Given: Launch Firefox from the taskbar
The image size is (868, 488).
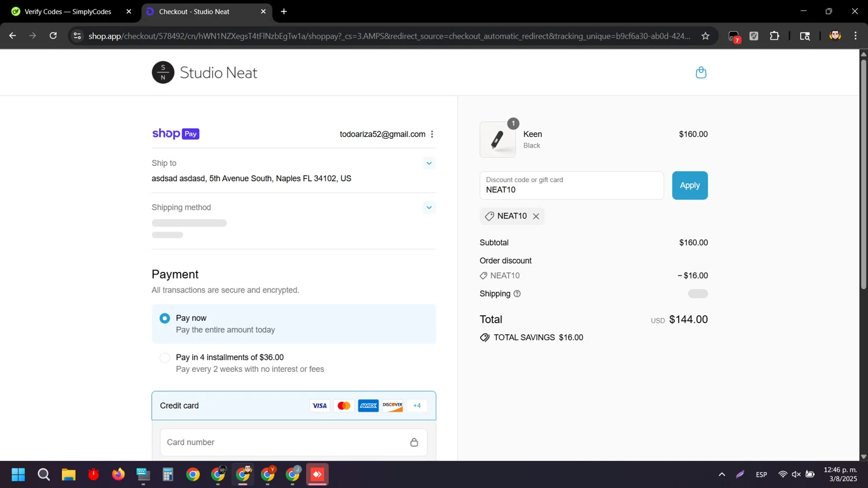Looking at the screenshot, I should tap(118, 475).
